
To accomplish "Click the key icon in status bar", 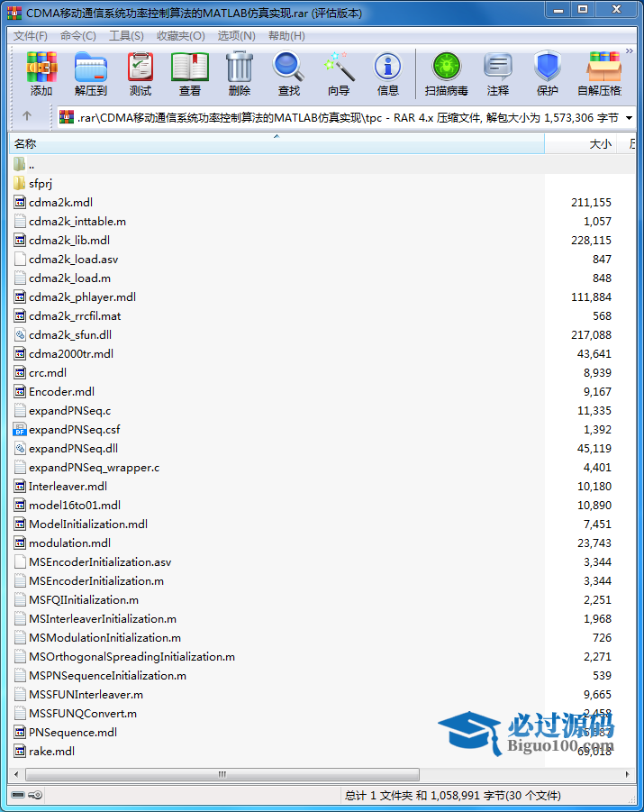I will coord(35,795).
